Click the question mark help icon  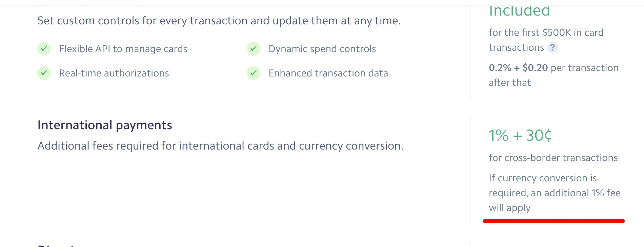[552, 47]
